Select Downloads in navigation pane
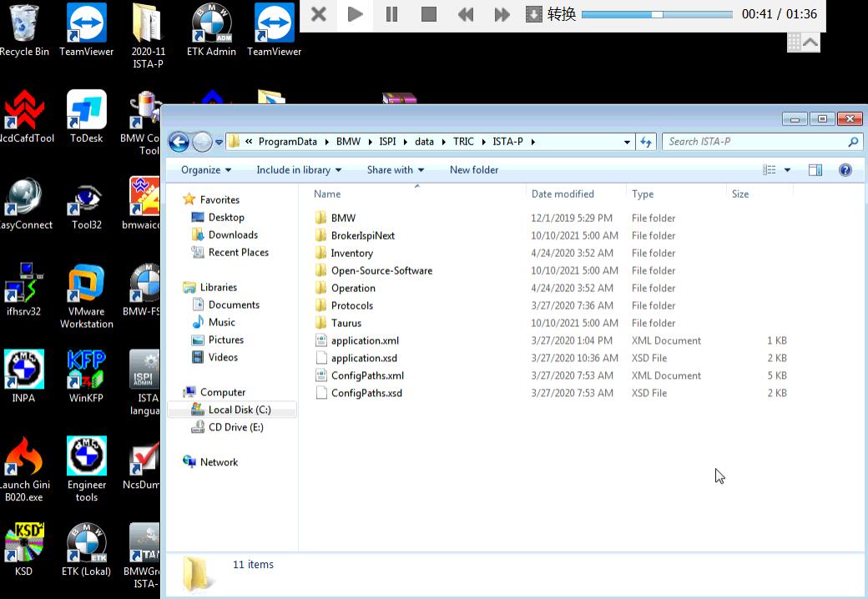This screenshot has height=599, width=868. 225,235
